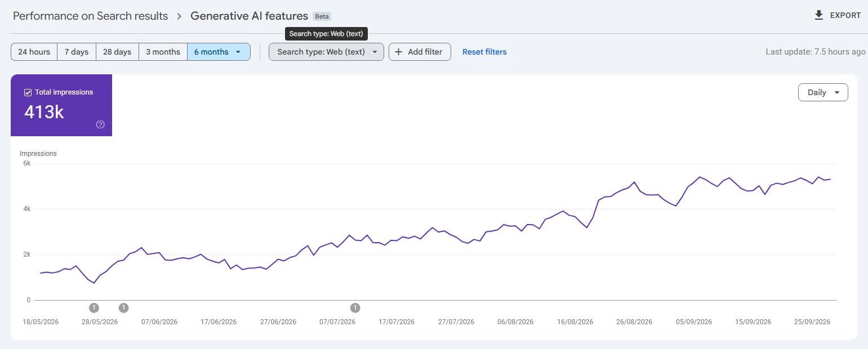This screenshot has height=349, width=868.
Task: Click the Export download icon
Action: coord(819,15)
